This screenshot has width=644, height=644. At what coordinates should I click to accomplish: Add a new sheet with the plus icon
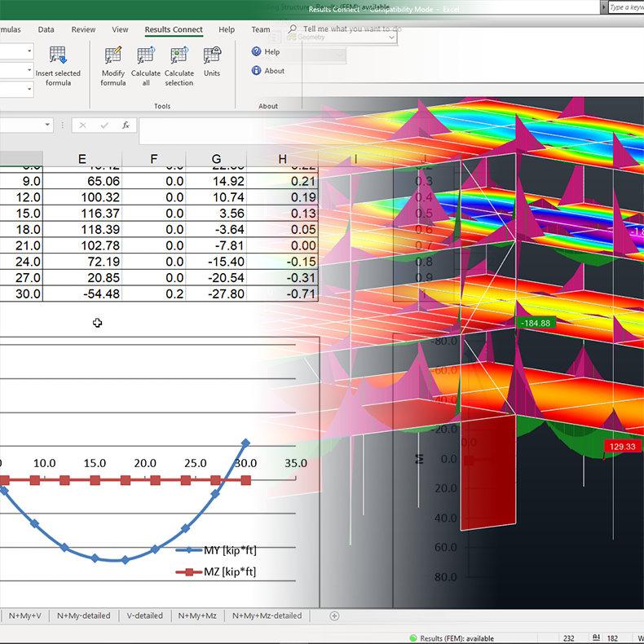pyautogui.click(x=334, y=616)
